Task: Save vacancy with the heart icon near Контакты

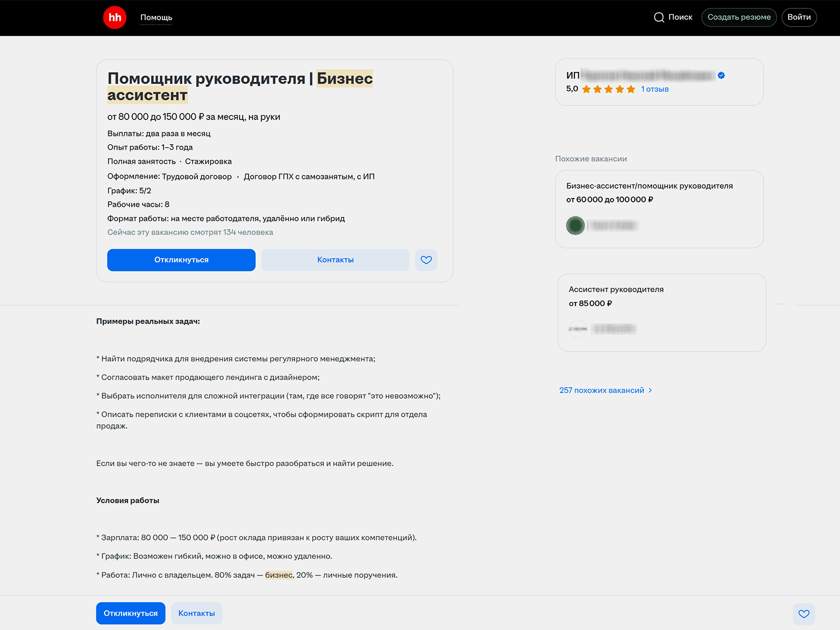Action: pos(426,260)
